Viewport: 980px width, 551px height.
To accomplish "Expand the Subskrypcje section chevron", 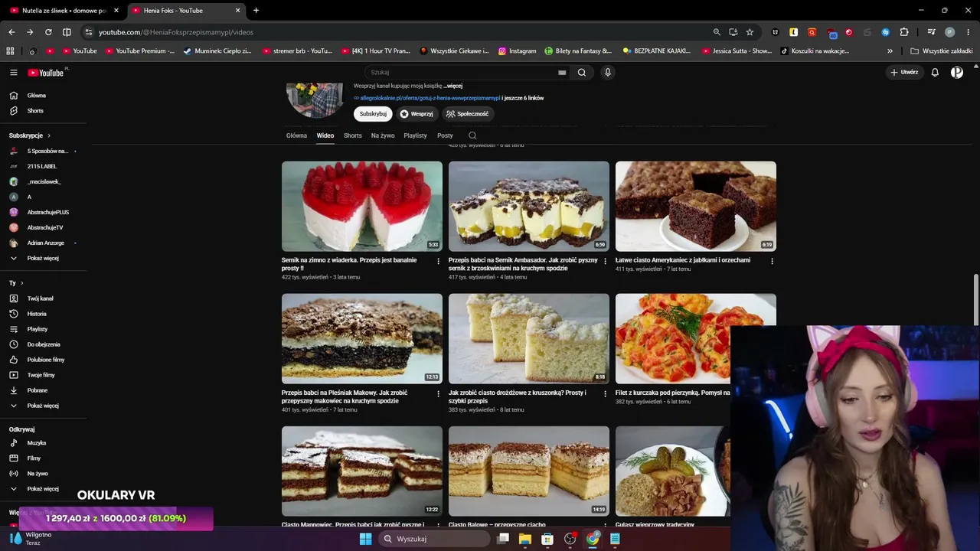I will click(49, 135).
